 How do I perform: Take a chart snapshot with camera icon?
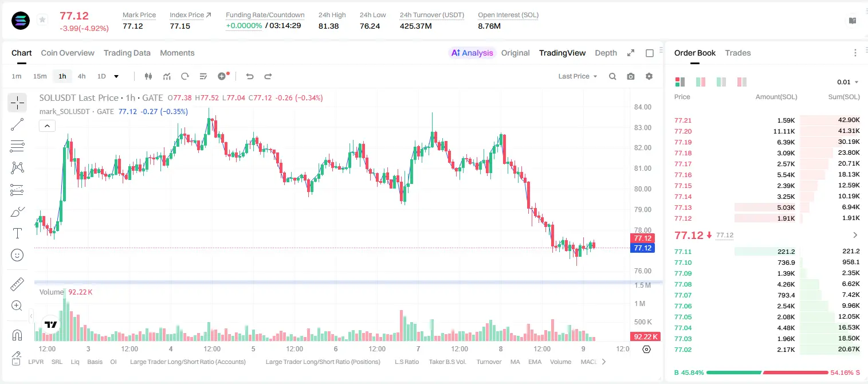click(x=631, y=76)
